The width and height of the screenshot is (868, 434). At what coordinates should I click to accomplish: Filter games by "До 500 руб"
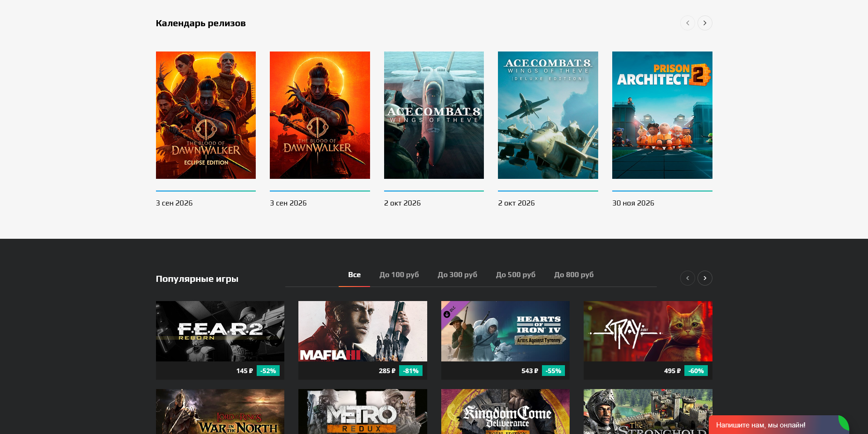(516, 275)
